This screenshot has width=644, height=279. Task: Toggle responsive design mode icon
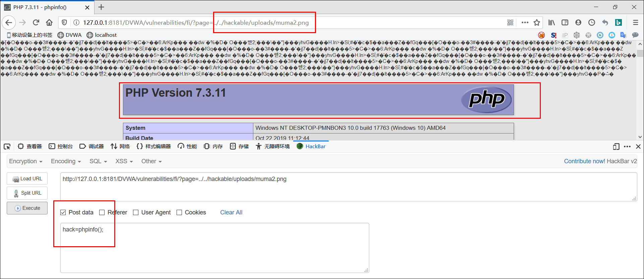click(x=616, y=147)
